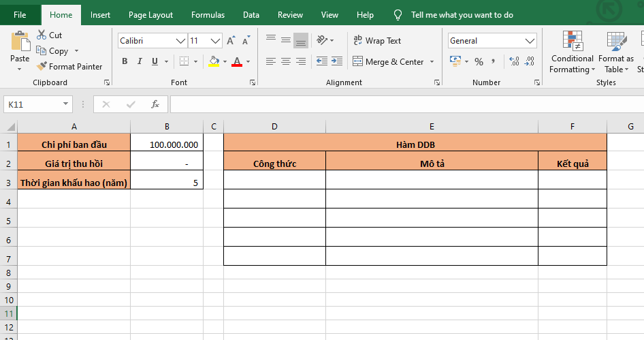Screen dimensions: 644x340
Task: Increase font size with the large A icon
Action: [231, 41]
